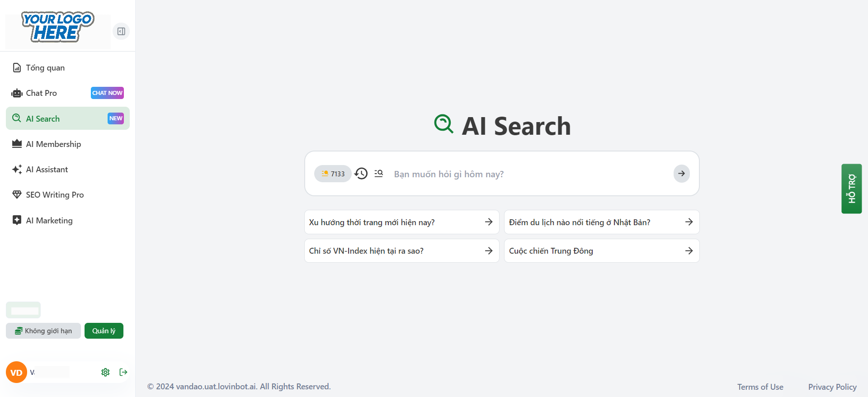Choose suggestion about VN-Index

tap(401, 251)
